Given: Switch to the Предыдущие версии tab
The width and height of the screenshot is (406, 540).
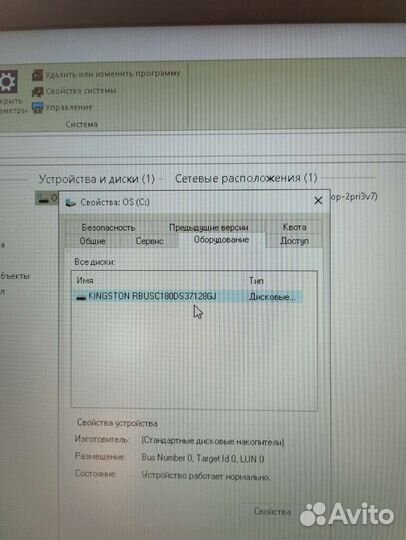Looking at the screenshot, I should click(209, 228).
